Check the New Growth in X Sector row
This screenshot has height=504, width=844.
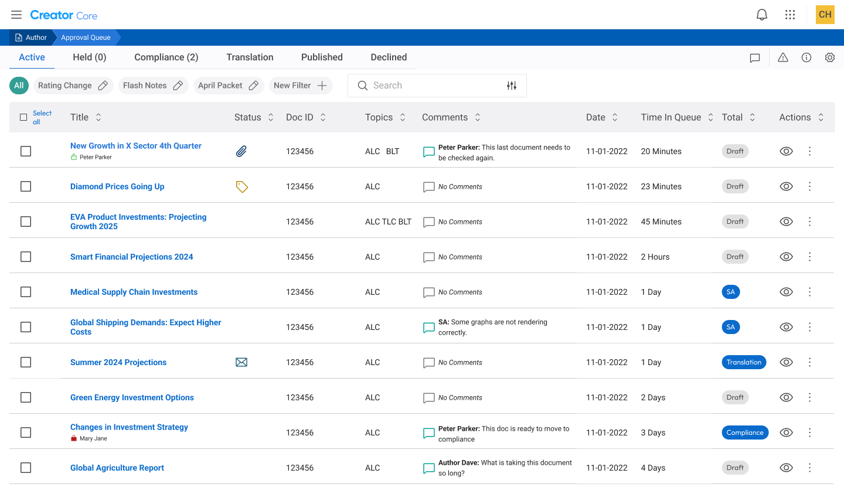coord(26,151)
